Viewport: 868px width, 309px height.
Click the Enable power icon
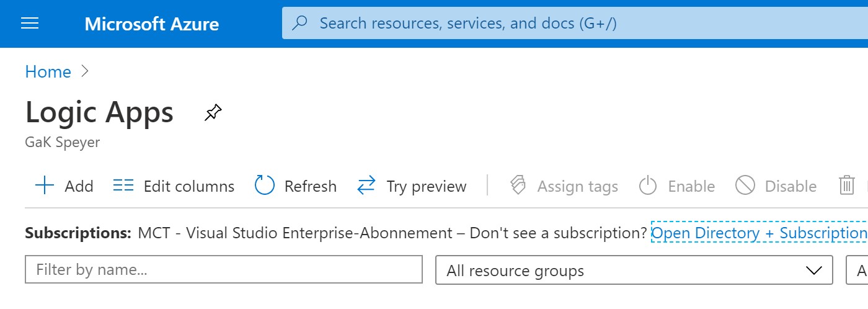point(648,186)
